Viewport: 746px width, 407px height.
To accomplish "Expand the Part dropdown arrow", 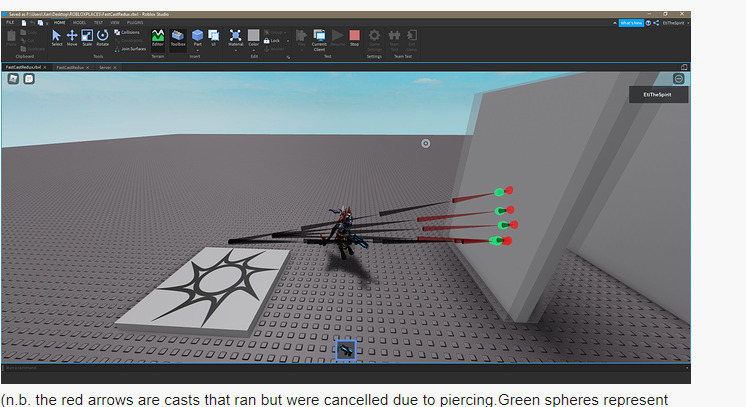I will (197, 50).
